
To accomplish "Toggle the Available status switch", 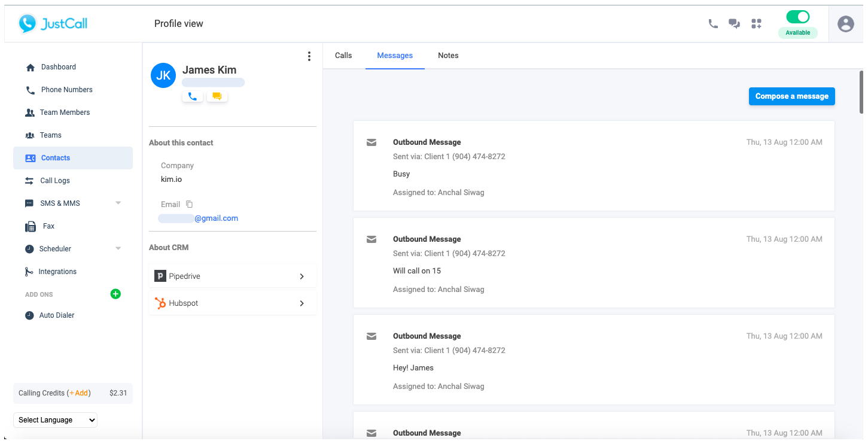I will 798,17.
